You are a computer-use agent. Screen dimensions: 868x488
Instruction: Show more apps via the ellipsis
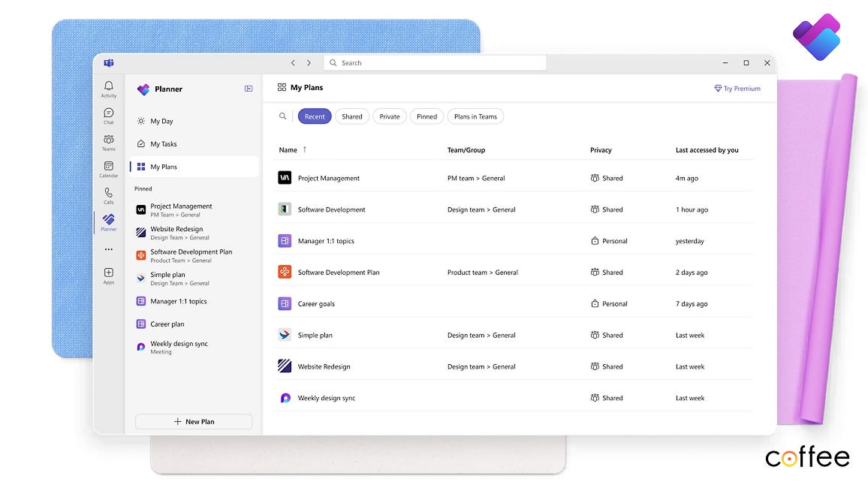tap(108, 249)
